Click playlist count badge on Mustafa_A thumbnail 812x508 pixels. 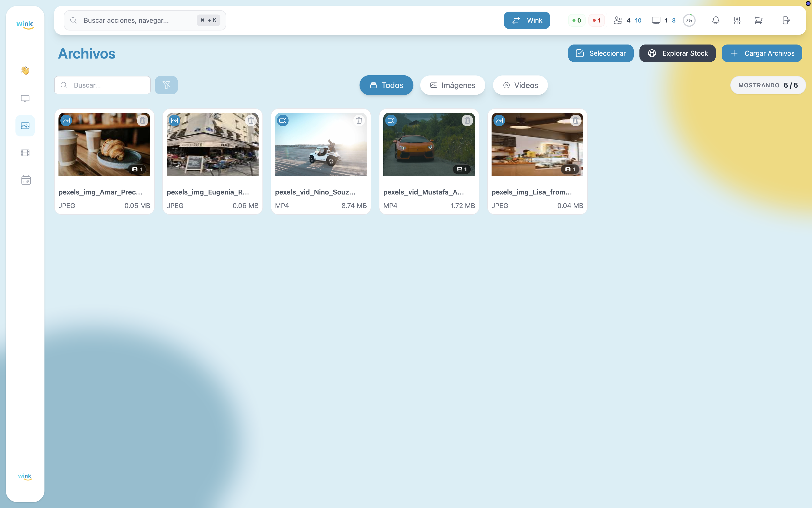click(462, 169)
